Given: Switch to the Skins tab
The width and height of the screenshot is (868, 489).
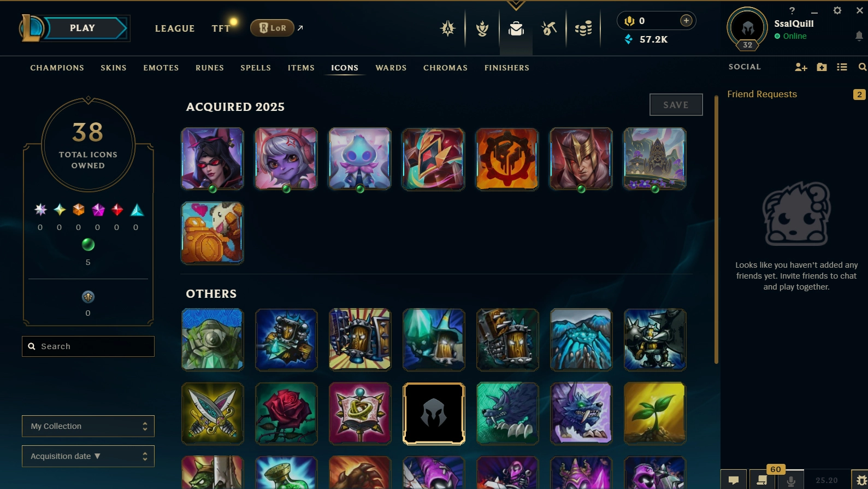Looking at the screenshot, I should (x=114, y=68).
